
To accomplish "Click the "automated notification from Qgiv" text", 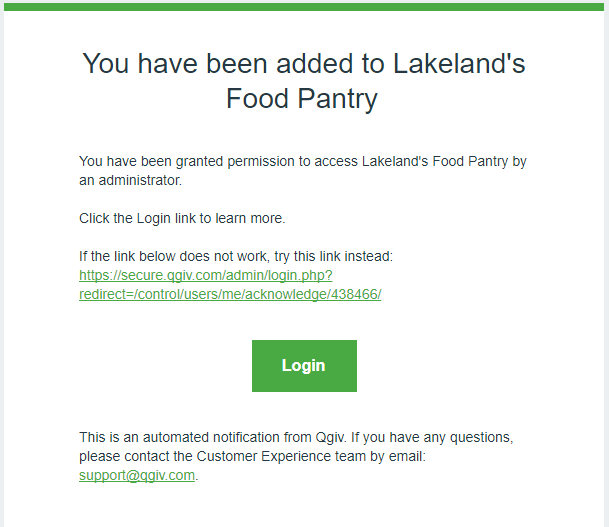I will click(x=235, y=437).
